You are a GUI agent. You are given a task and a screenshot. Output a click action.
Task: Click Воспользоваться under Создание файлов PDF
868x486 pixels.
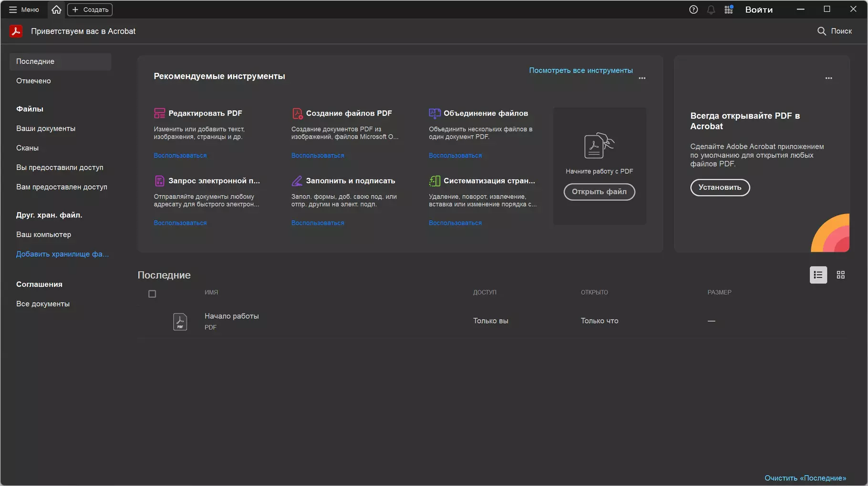318,156
